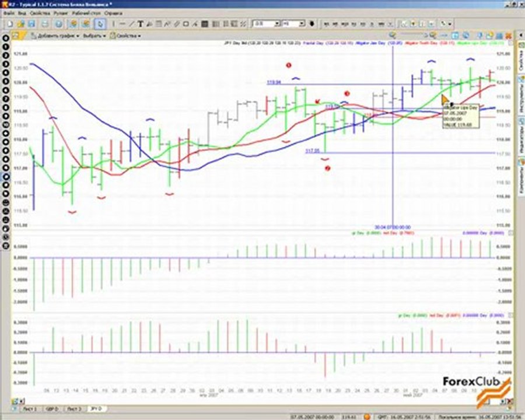Click the New document icon in toolbar

10,24
